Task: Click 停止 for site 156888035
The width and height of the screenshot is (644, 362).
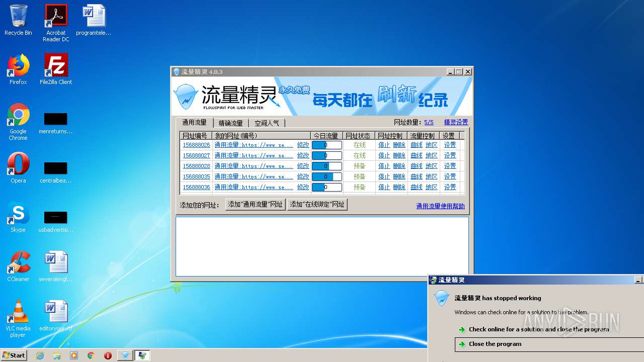Action: tap(384, 176)
